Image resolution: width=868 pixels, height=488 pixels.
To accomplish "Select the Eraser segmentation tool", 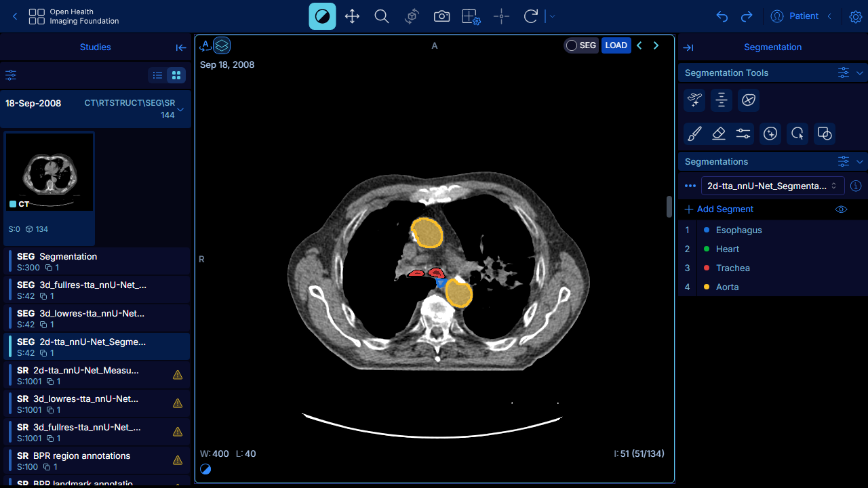I will pyautogui.click(x=719, y=134).
